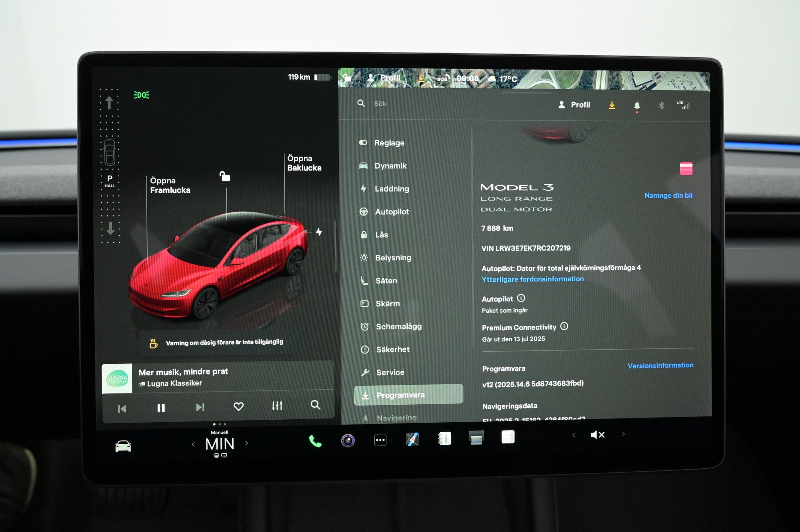Open Lugna Klassiker album art thumbnail

coord(117,379)
